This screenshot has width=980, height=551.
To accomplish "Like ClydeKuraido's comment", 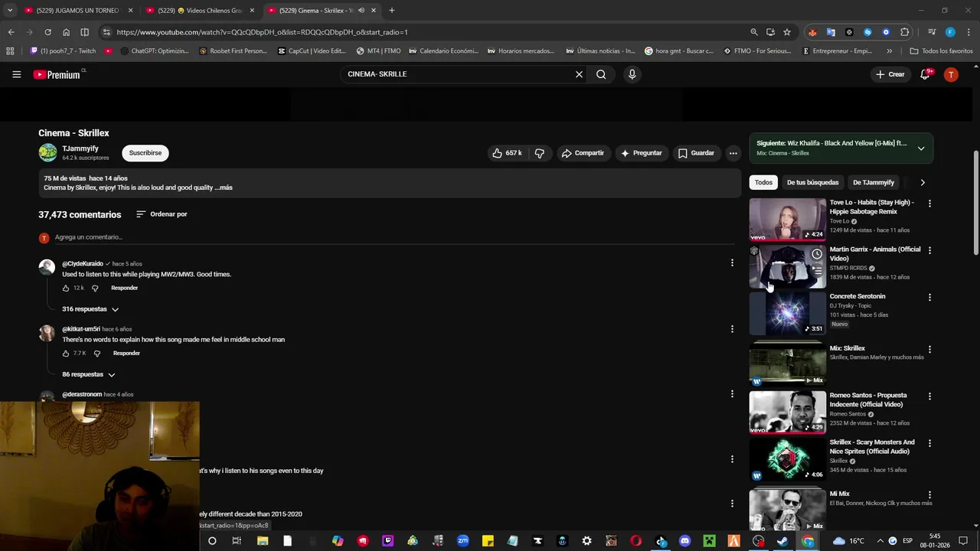I will pos(66,288).
